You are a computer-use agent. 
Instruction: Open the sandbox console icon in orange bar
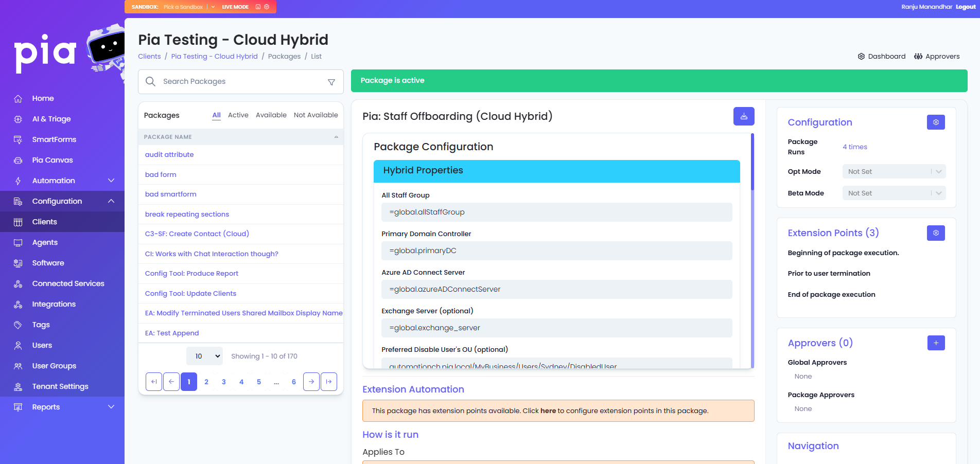click(x=258, y=7)
